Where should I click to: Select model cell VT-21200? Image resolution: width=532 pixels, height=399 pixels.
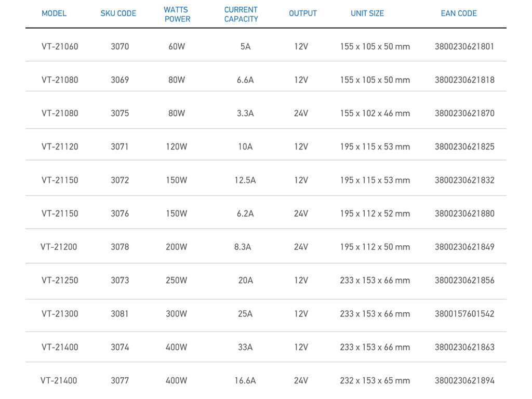pos(59,247)
